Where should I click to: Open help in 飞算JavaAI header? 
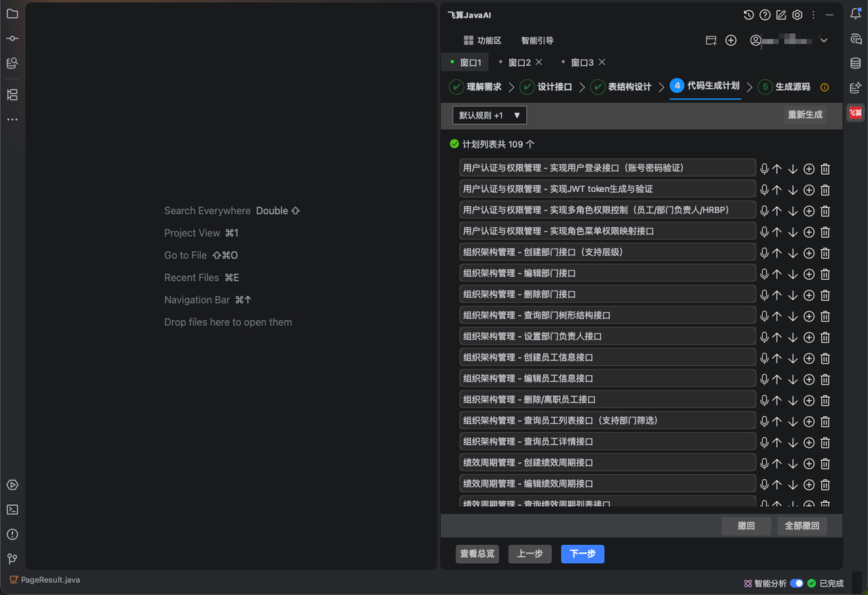[x=765, y=15]
